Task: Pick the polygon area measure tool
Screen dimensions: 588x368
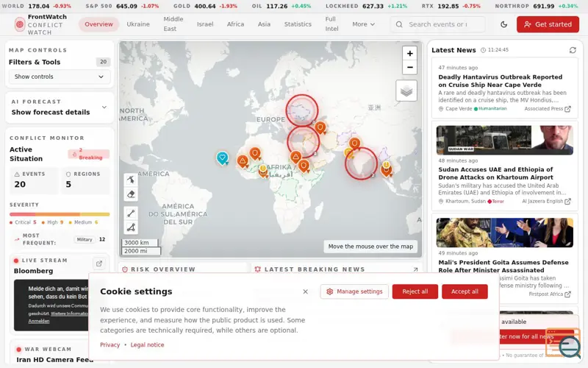Action: (x=131, y=227)
